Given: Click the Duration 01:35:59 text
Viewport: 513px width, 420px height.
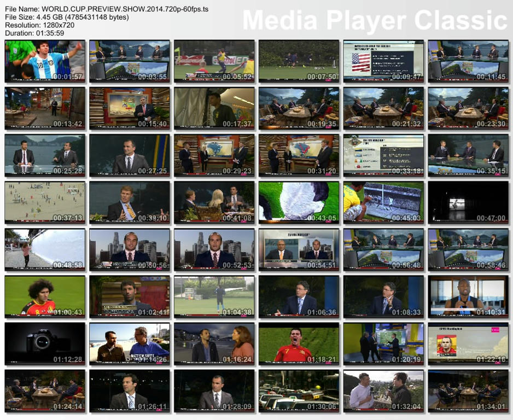Looking at the screenshot, I should click(34, 33).
